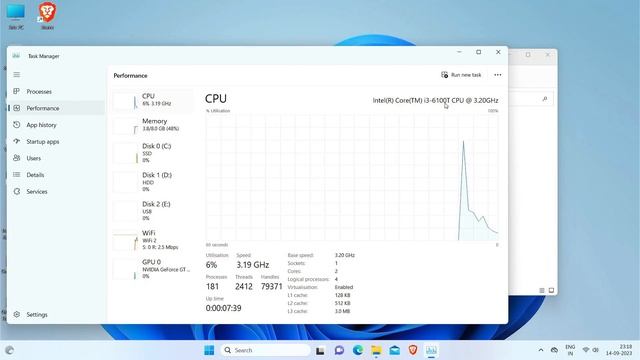Select Disk 2 (E:) USB item

[x=153, y=211]
